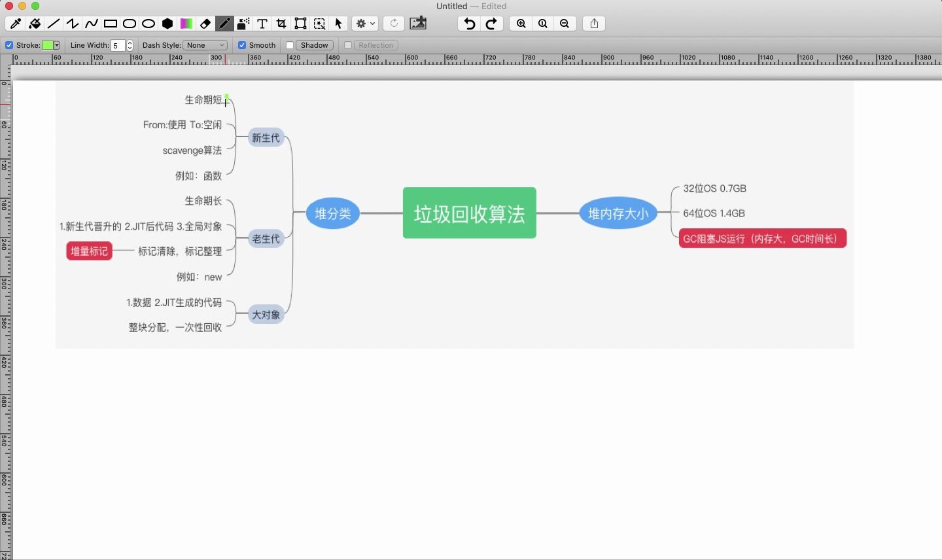Click the red 增量标记 label
The width and height of the screenshot is (942, 560).
pos(90,251)
